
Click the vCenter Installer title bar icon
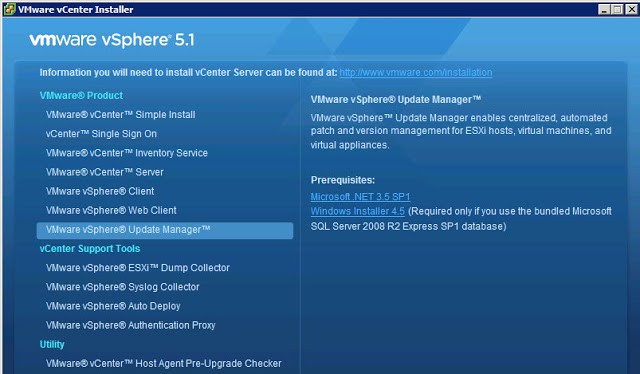(9, 9)
